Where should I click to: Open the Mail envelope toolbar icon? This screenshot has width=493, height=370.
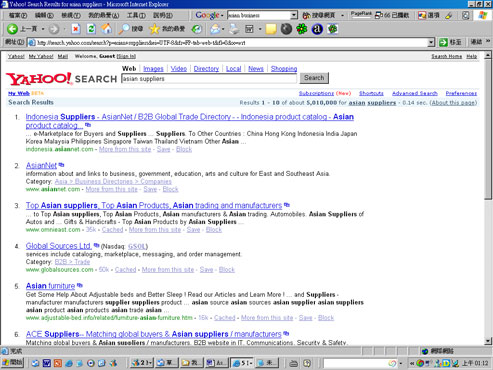click(x=215, y=29)
